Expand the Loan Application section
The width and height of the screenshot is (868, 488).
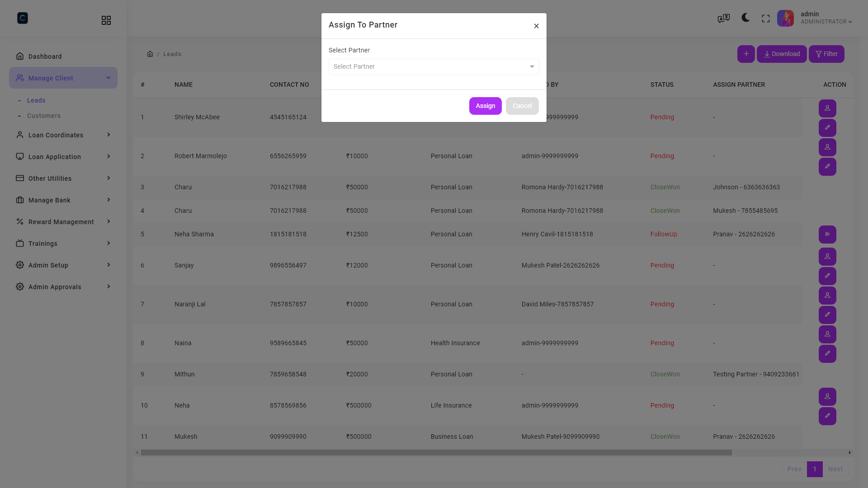tap(63, 156)
